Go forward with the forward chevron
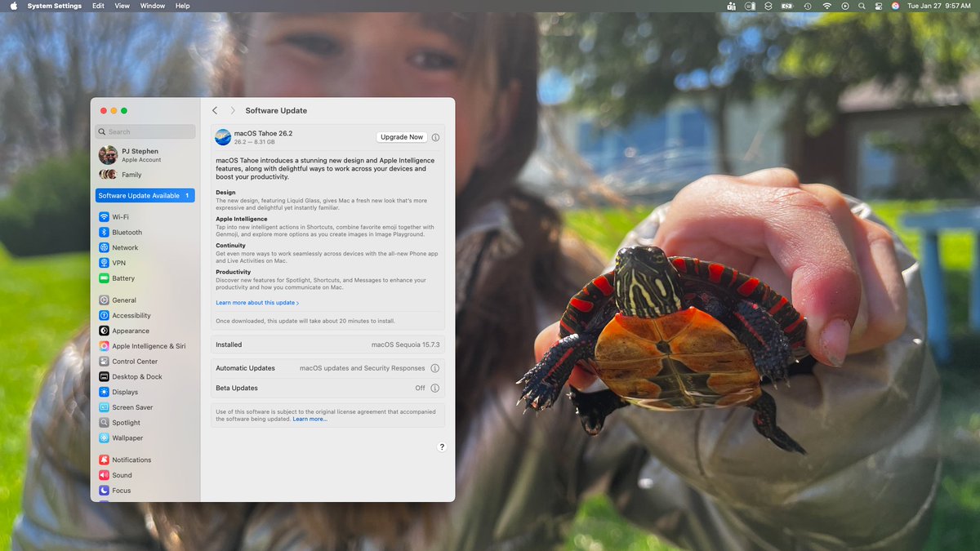Viewport: 980px width, 551px height. click(233, 110)
